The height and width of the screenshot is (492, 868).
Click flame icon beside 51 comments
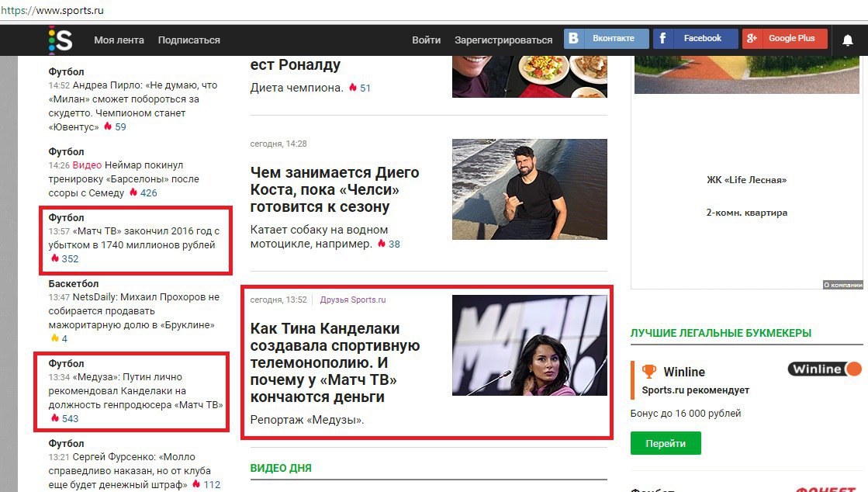pyautogui.click(x=353, y=88)
